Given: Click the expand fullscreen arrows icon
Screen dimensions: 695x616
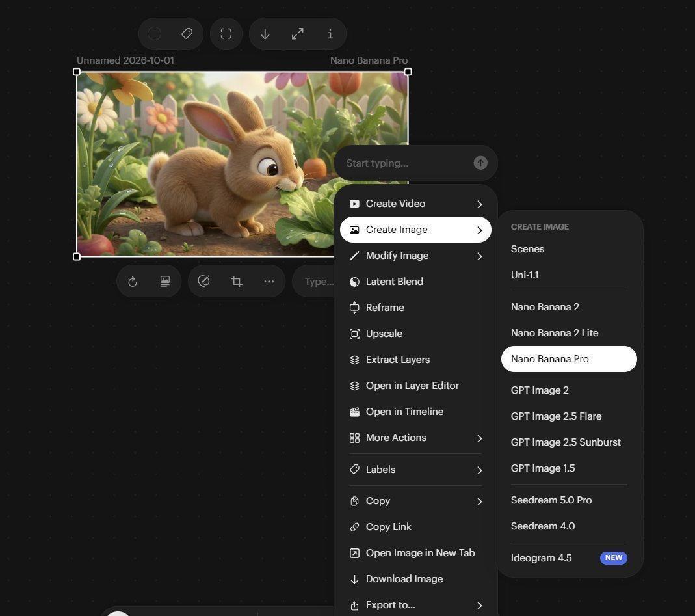Looking at the screenshot, I should [297, 34].
